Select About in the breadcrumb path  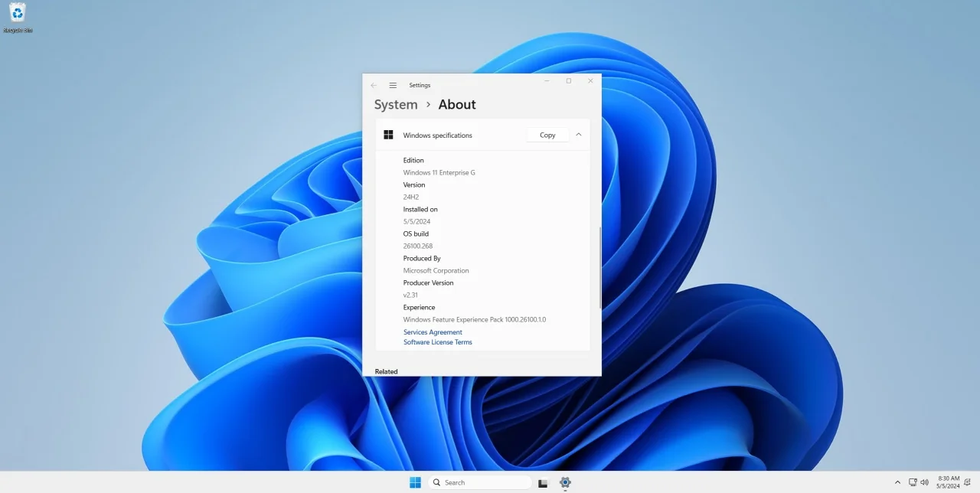coord(456,104)
